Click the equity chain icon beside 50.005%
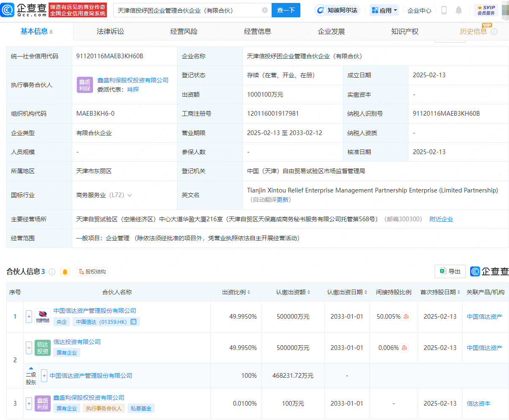The width and height of the screenshot is (509, 420). [406, 317]
